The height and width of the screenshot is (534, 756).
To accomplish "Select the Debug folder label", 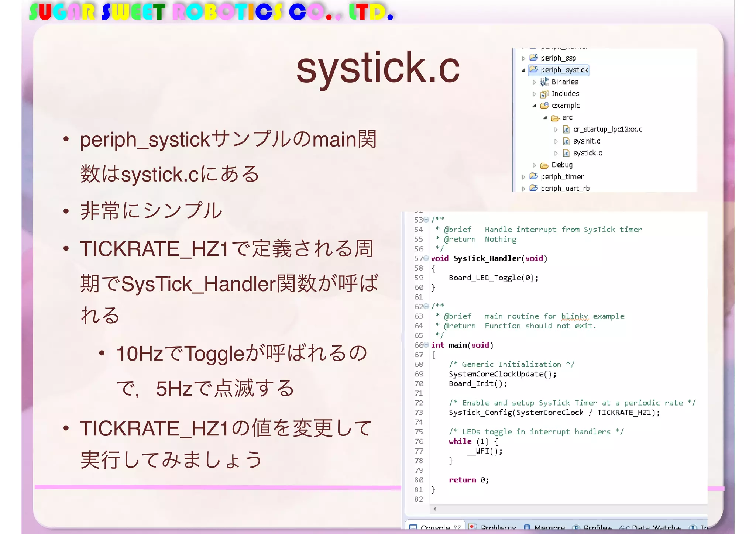I will click(x=562, y=165).
